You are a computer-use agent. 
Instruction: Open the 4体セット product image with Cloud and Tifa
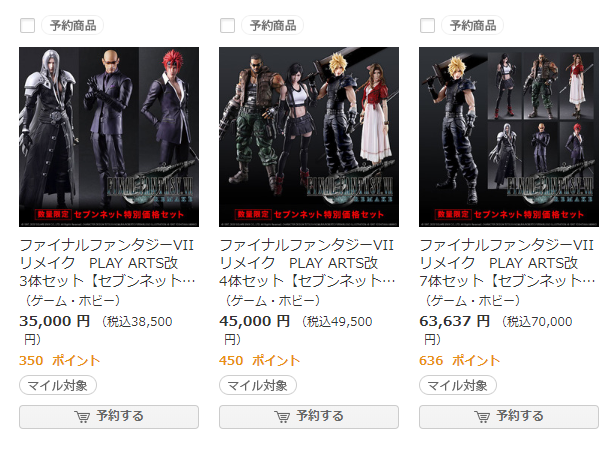tap(309, 137)
